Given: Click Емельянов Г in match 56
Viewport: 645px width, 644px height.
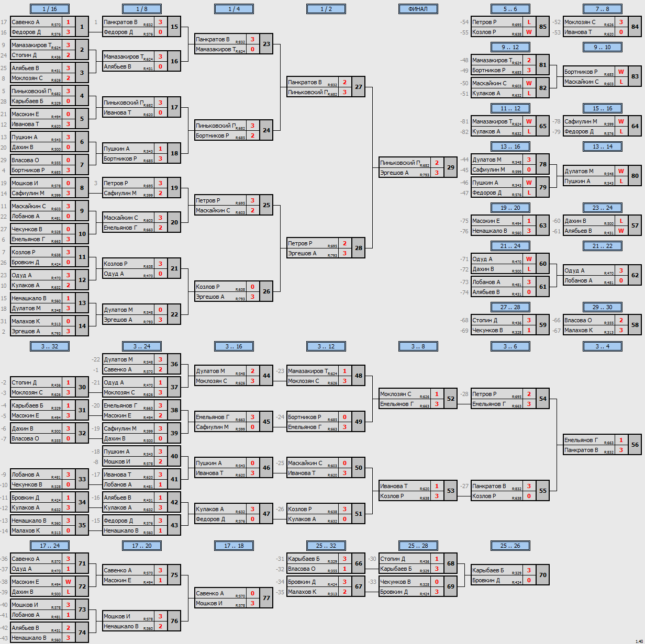Looking at the screenshot, I should (581, 440).
